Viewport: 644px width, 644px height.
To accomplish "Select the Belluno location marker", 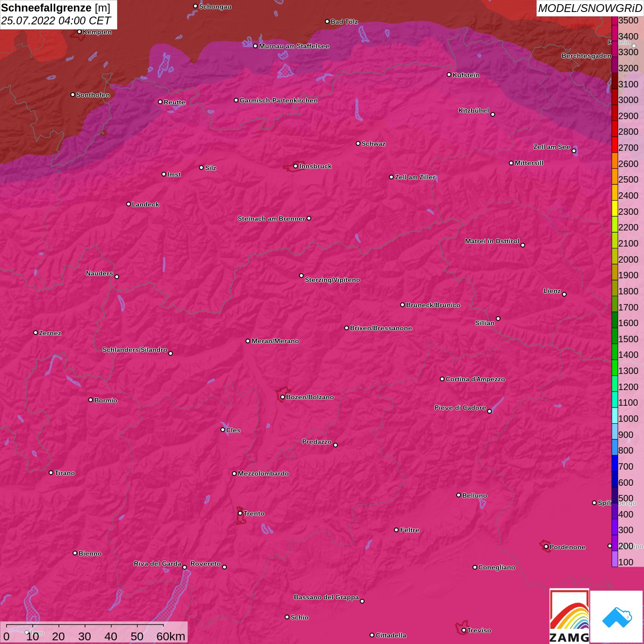I will 459,495.
